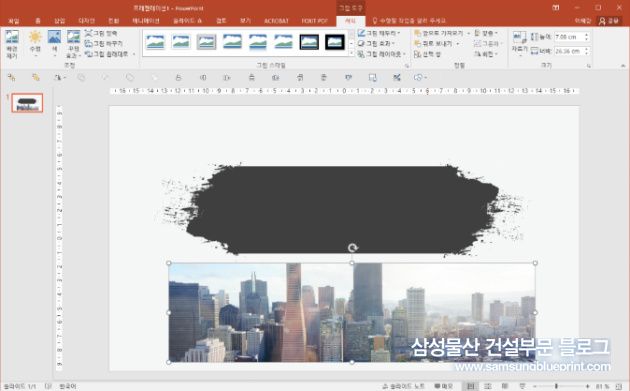Decrease picture width with down spinner
Image resolution: width=630 pixels, height=391 pixels.
point(586,53)
